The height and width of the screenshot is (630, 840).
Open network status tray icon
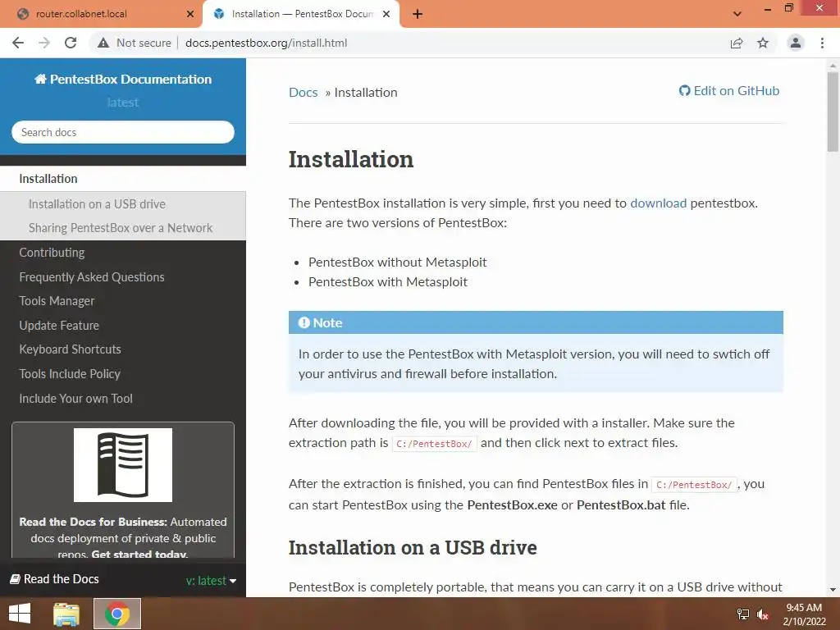[743, 614]
